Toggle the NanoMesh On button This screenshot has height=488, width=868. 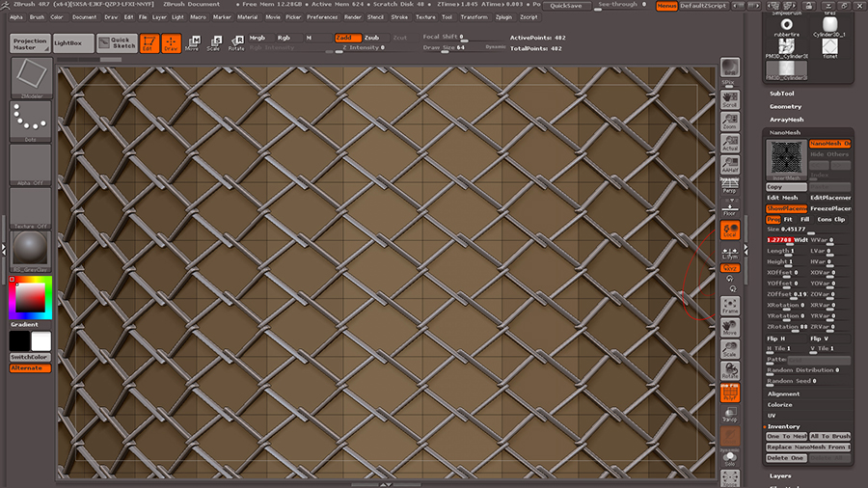pos(829,144)
